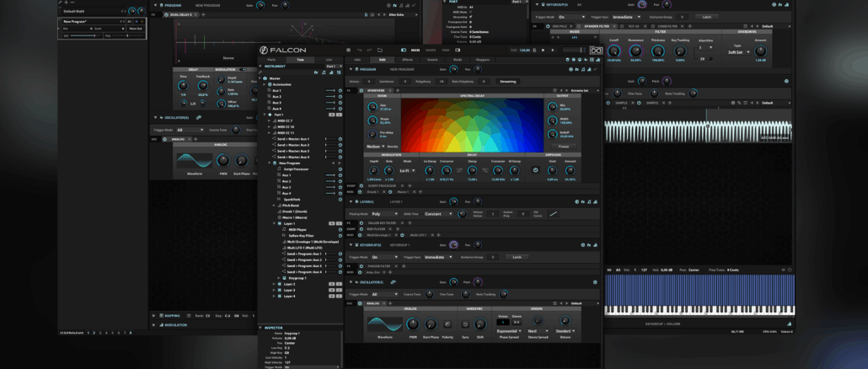The width and height of the screenshot is (868, 369).
Task: Go to next SparkVerb preset arrow
Action: [x=567, y=90]
